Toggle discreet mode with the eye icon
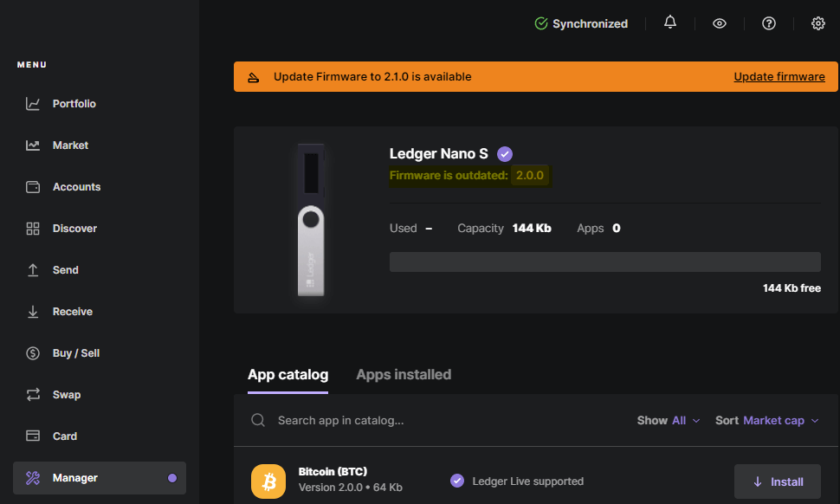 click(x=719, y=23)
